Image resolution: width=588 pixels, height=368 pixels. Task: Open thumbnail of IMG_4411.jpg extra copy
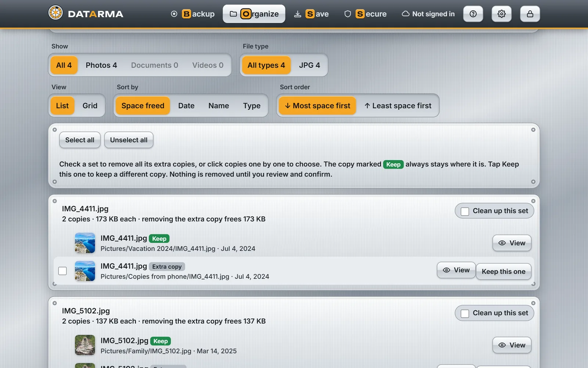[85, 271]
